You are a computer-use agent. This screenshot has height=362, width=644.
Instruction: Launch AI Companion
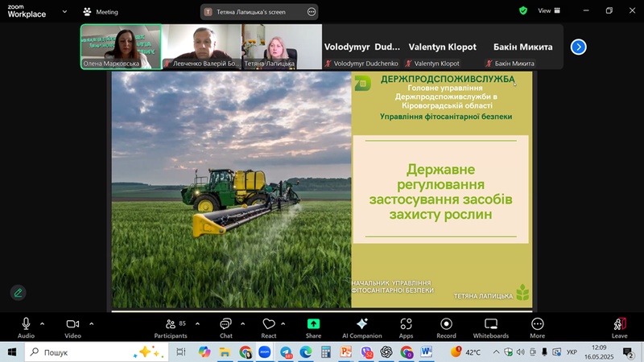[x=361, y=327]
